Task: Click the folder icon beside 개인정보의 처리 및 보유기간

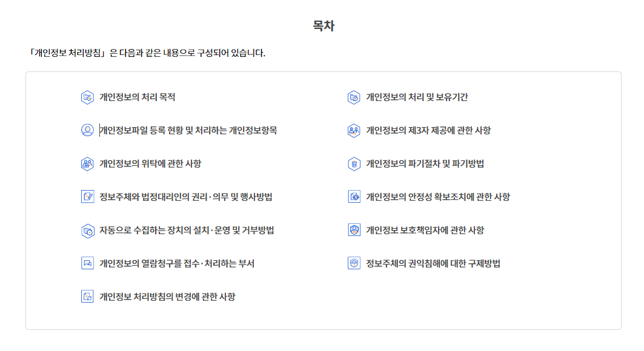Action: 354,97
